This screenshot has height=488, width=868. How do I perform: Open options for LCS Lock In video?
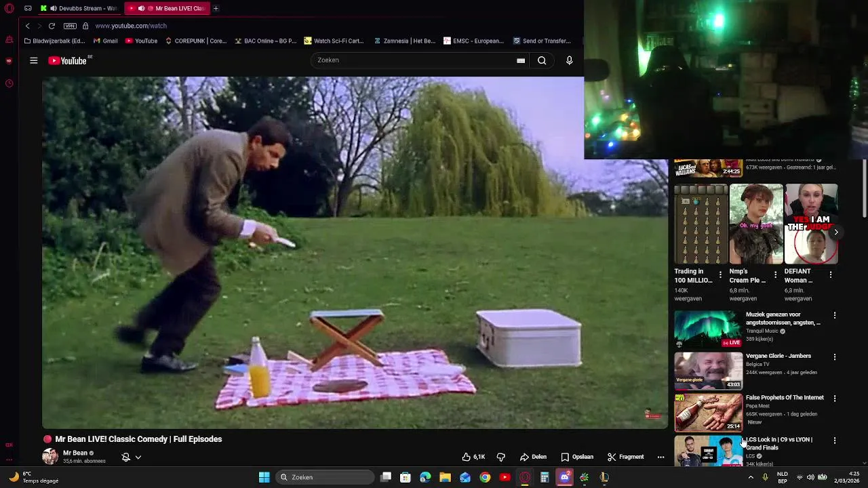pyautogui.click(x=835, y=440)
